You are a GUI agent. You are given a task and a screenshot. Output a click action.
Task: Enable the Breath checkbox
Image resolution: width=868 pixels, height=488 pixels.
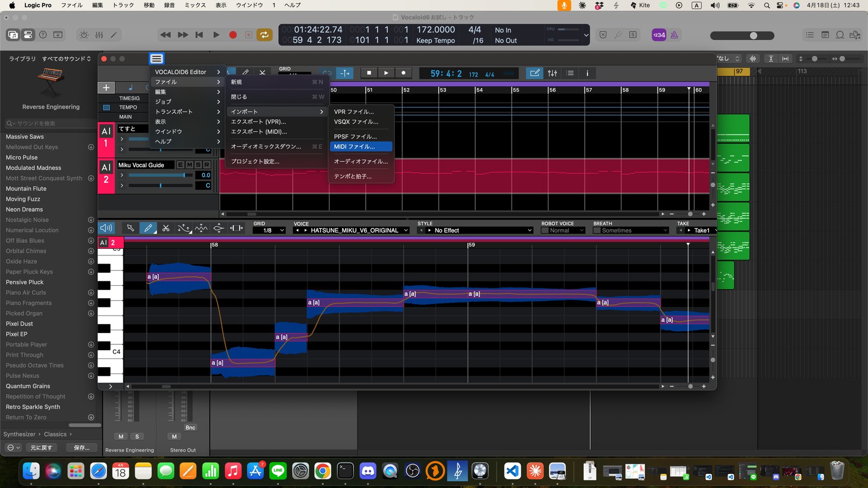pos(597,230)
